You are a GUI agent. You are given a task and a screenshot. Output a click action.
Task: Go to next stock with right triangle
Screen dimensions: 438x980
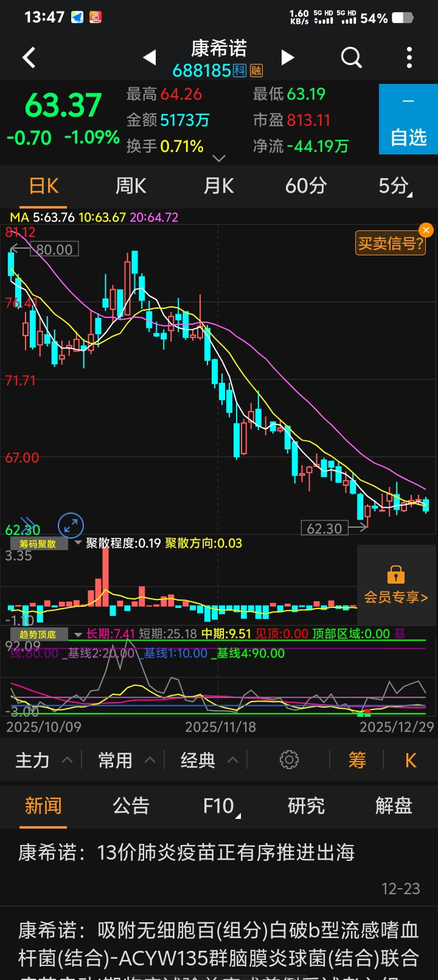click(x=288, y=58)
